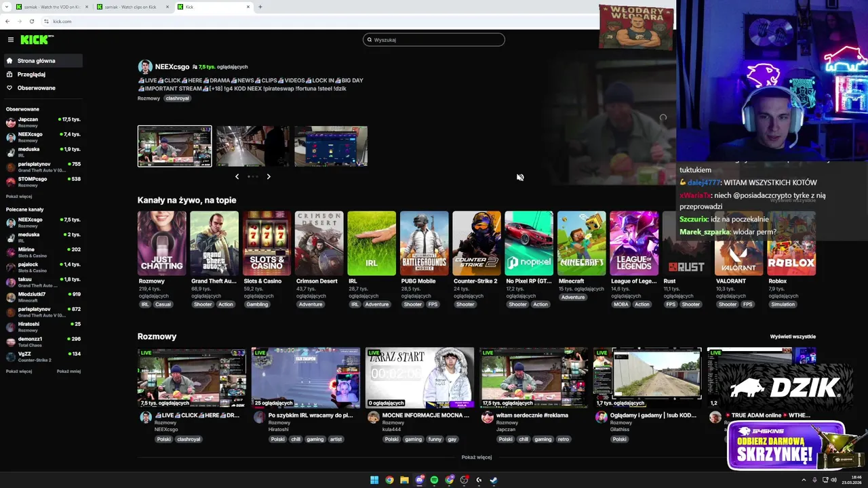Click 'Wyświetl wszystkie' link for Rozmowy
Image resolution: width=868 pixels, height=488 pixels.
[793, 336]
